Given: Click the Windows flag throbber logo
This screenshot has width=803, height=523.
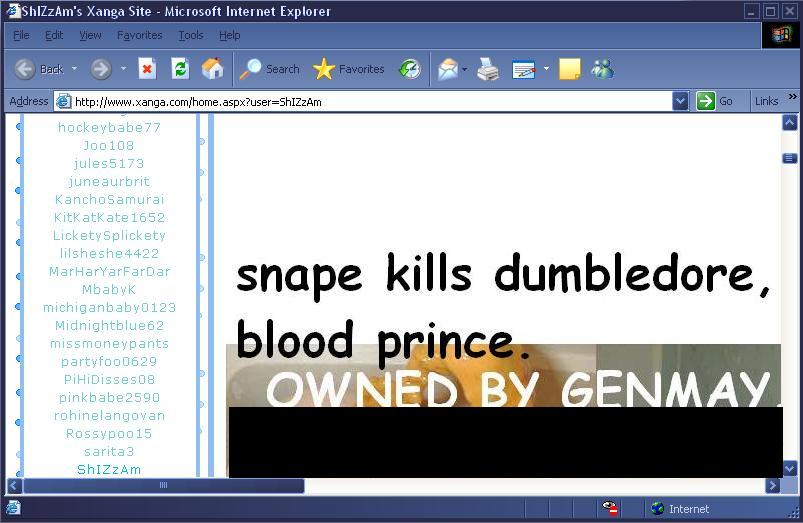Looking at the screenshot, I should click(x=781, y=35).
